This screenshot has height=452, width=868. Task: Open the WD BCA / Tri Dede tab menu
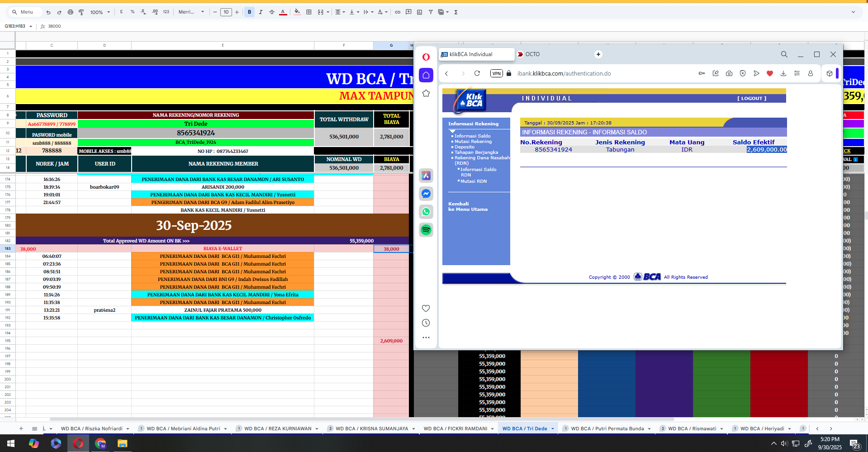click(553, 428)
